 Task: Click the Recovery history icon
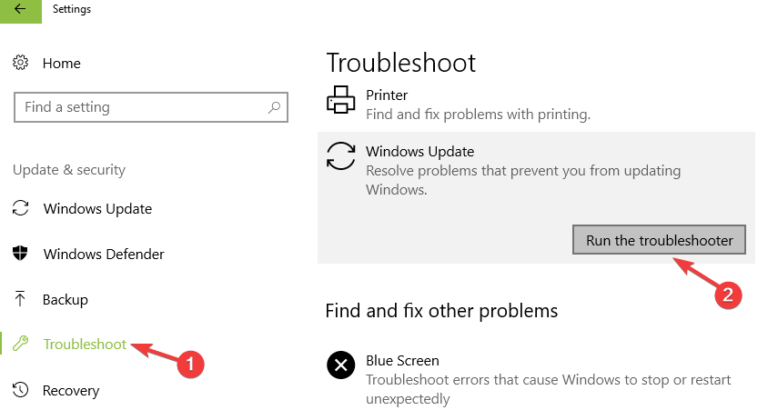tap(21, 390)
